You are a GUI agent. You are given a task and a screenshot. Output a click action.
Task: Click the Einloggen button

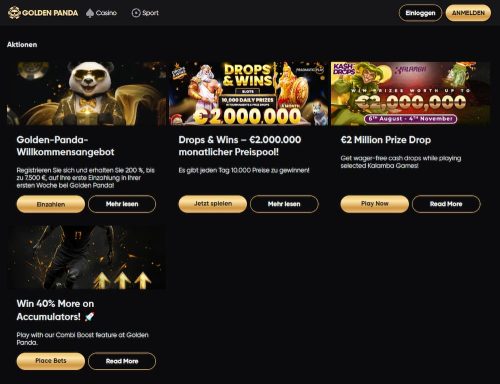tap(420, 13)
